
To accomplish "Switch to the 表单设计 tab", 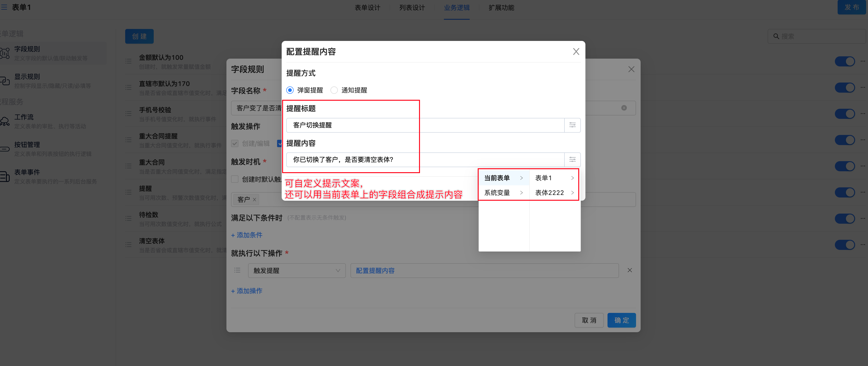I will (x=367, y=8).
